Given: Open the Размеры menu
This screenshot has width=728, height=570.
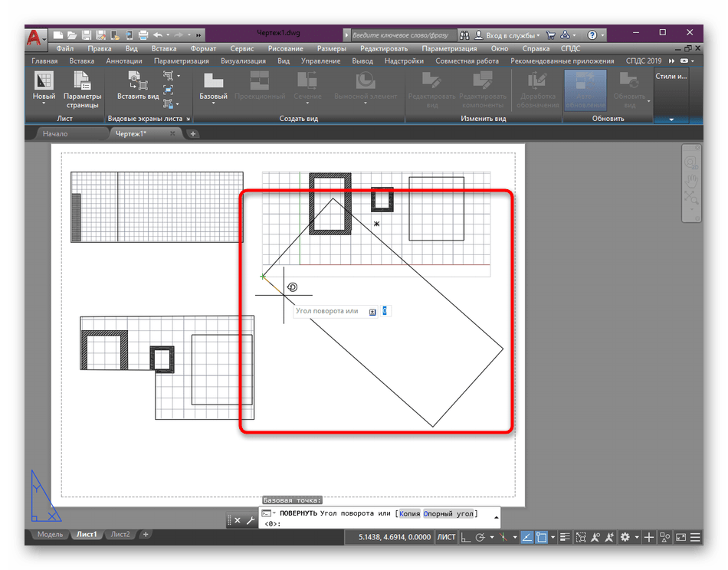Looking at the screenshot, I should 332,48.
